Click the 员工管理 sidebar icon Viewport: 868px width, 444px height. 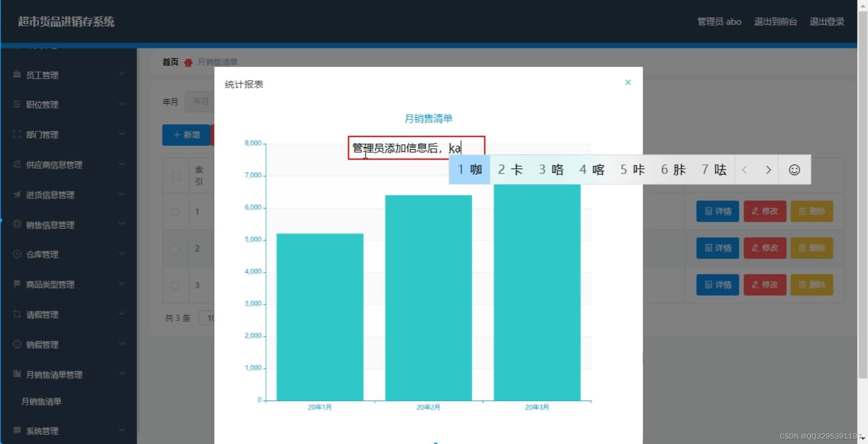tap(17, 74)
